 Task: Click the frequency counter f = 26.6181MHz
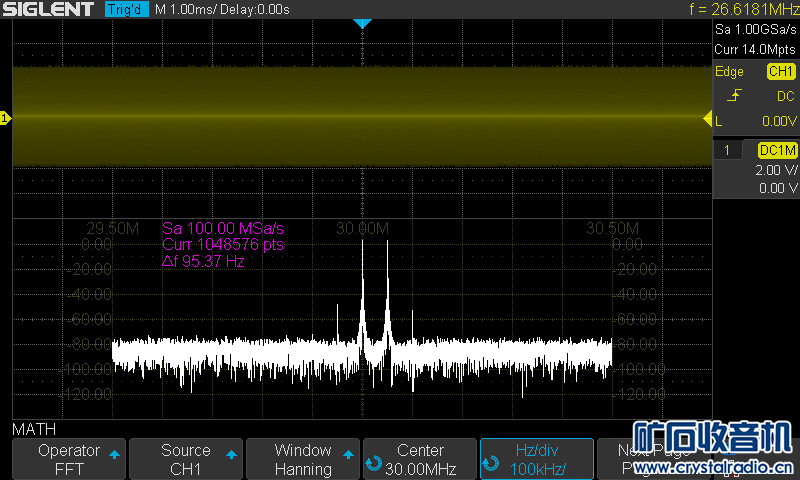pos(744,9)
